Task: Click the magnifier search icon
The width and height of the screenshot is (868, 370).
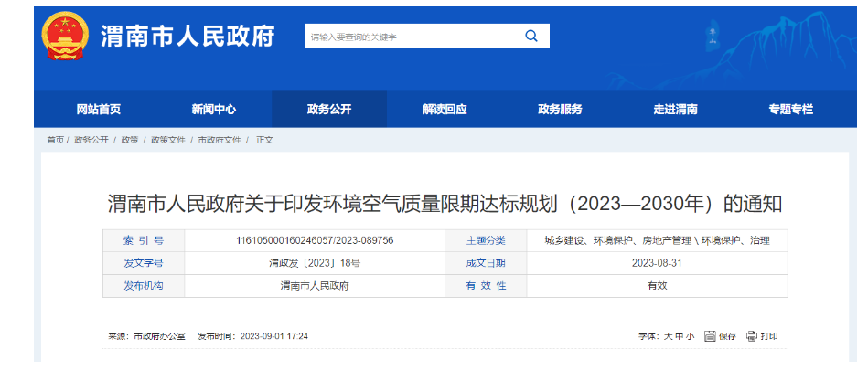Action: pos(530,37)
